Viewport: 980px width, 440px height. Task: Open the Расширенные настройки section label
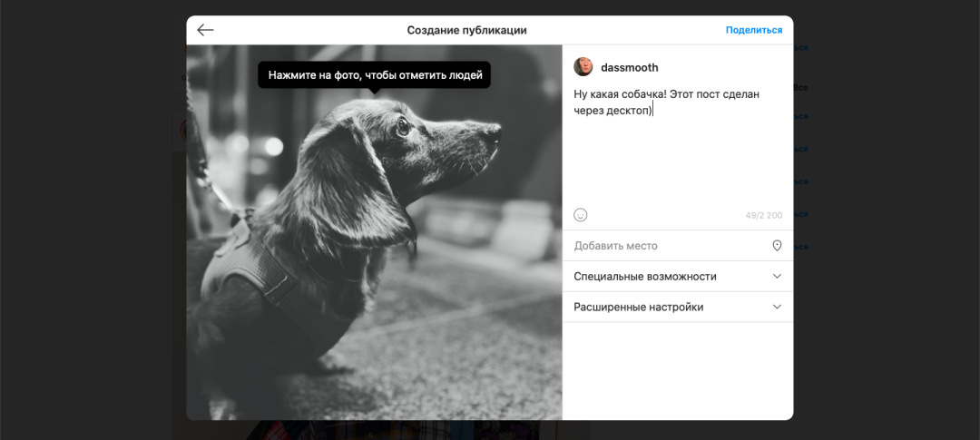coord(638,308)
